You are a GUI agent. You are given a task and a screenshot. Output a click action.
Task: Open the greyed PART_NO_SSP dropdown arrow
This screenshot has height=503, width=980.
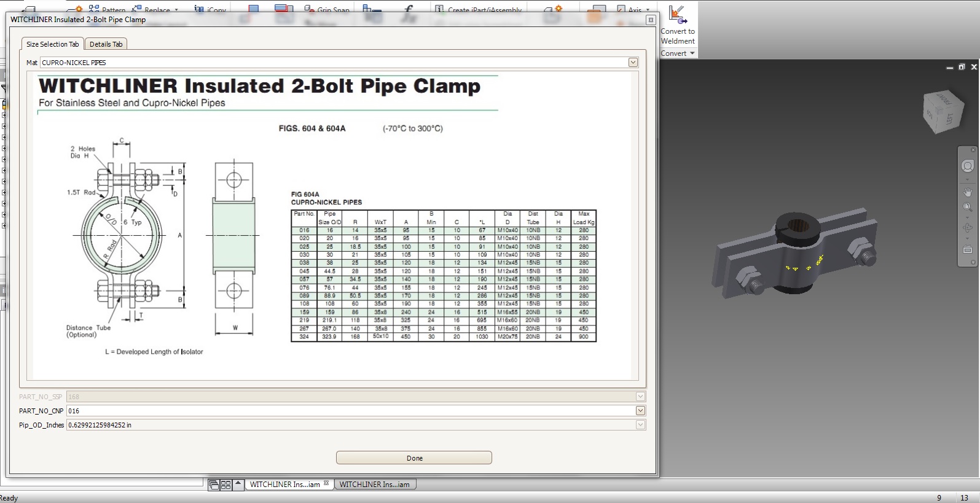coord(640,397)
